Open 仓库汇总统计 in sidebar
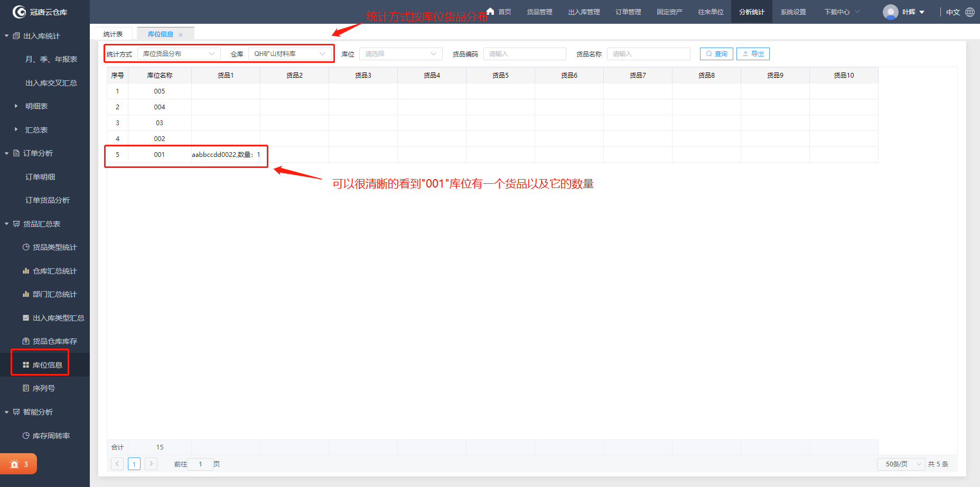The image size is (980, 487). tap(50, 271)
